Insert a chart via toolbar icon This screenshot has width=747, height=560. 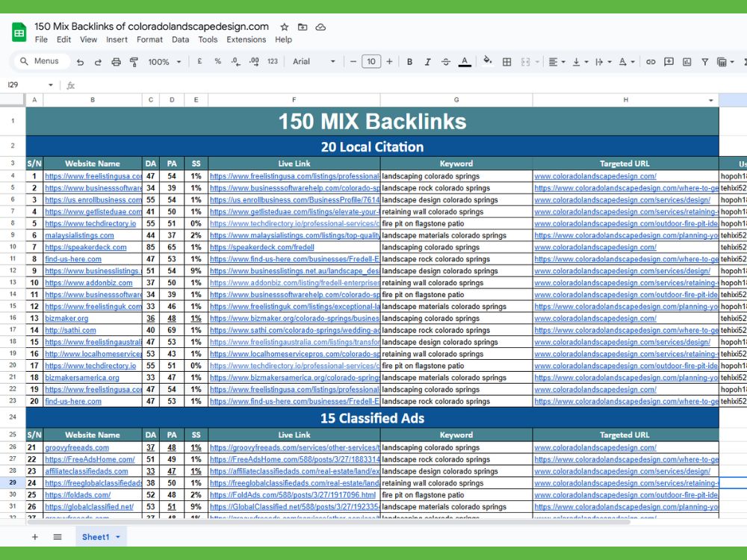(687, 61)
